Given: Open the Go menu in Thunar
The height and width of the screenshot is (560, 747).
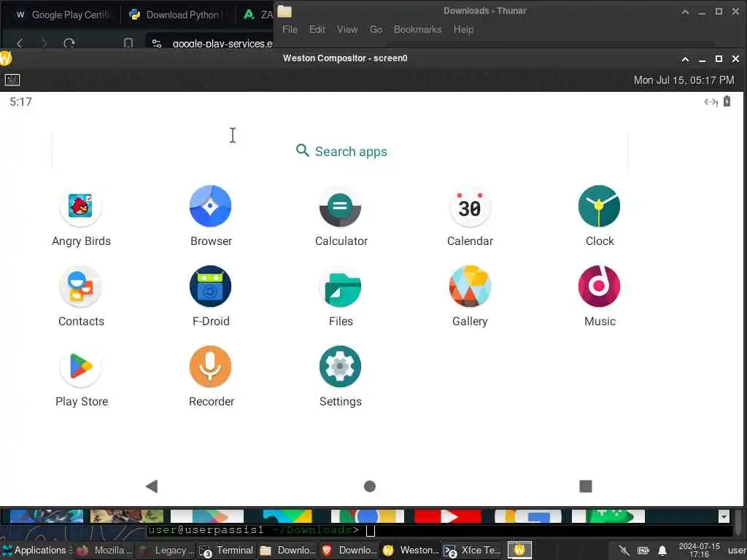Looking at the screenshot, I should [x=376, y=29].
